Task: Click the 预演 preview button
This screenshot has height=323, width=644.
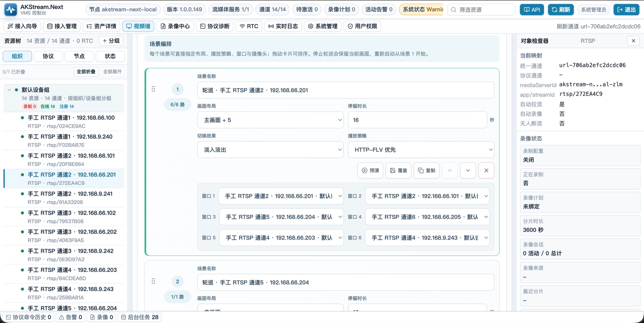Action: coord(370,171)
